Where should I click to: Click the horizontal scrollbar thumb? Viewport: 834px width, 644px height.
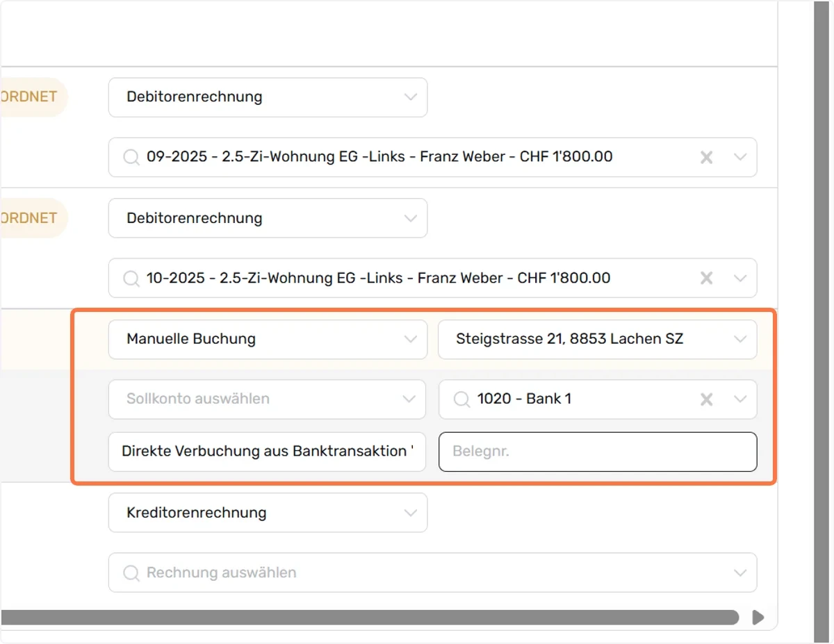pyautogui.click(x=370, y=617)
